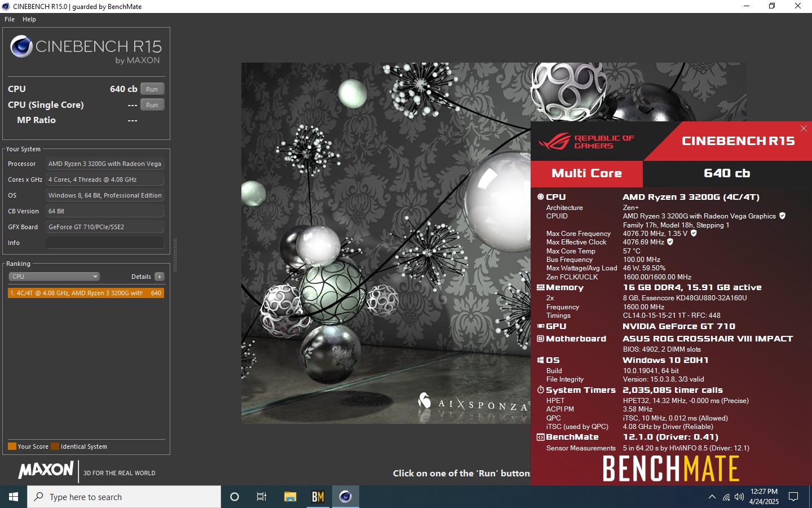Click the CPUID verified shield icon

pyautogui.click(x=782, y=216)
